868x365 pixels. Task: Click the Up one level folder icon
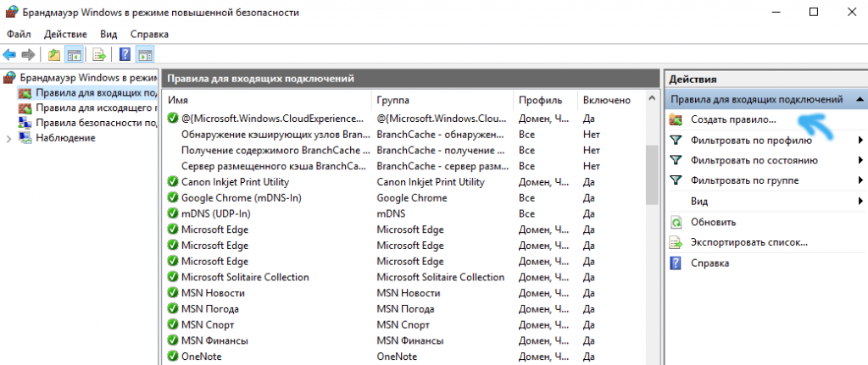tap(53, 54)
